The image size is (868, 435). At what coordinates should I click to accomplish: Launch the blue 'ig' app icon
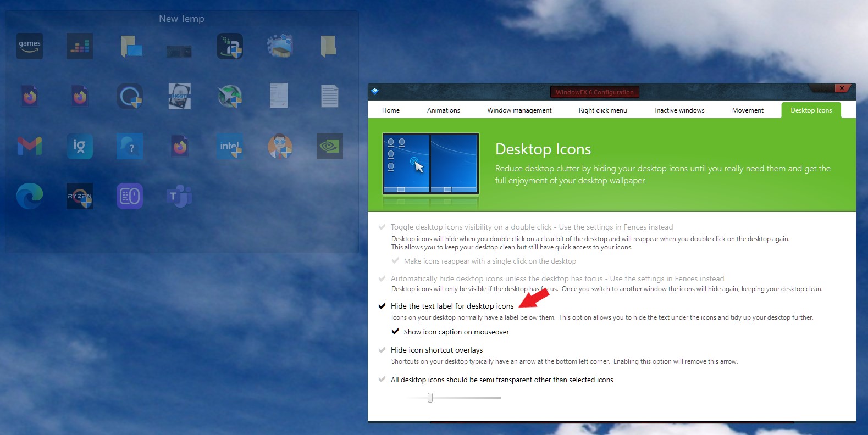(x=80, y=146)
